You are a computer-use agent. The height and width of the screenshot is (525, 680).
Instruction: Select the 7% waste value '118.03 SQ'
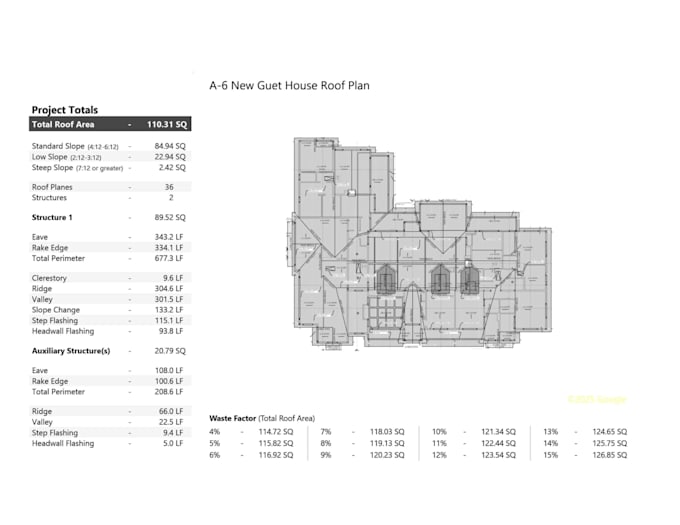[387, 432]
